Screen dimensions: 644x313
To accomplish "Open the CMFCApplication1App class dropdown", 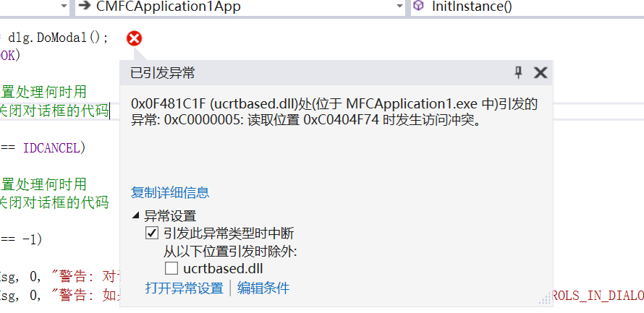I will tap(399, 7).
